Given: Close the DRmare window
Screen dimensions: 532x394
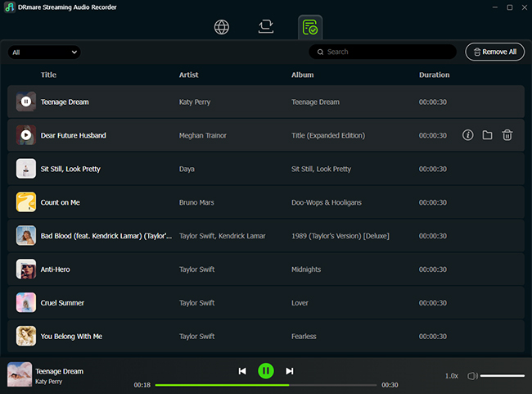Looking at the screenshot, I should (x=524, y=7).
